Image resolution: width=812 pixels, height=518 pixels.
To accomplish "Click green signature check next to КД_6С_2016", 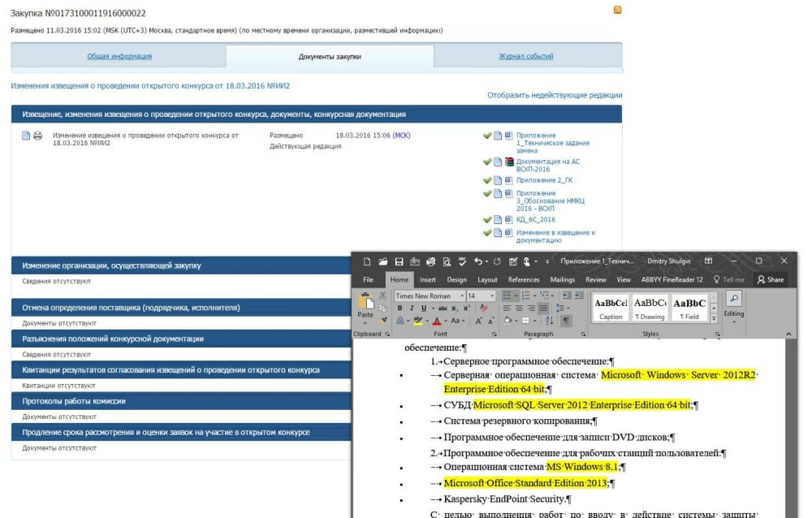I will click(486, 220).
